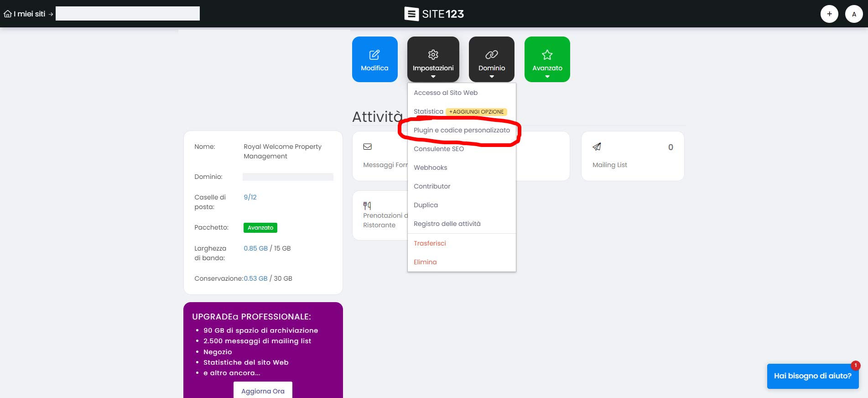Click the restaurant fork and knife icon
The image size is (868, 398).
(367, 205)
